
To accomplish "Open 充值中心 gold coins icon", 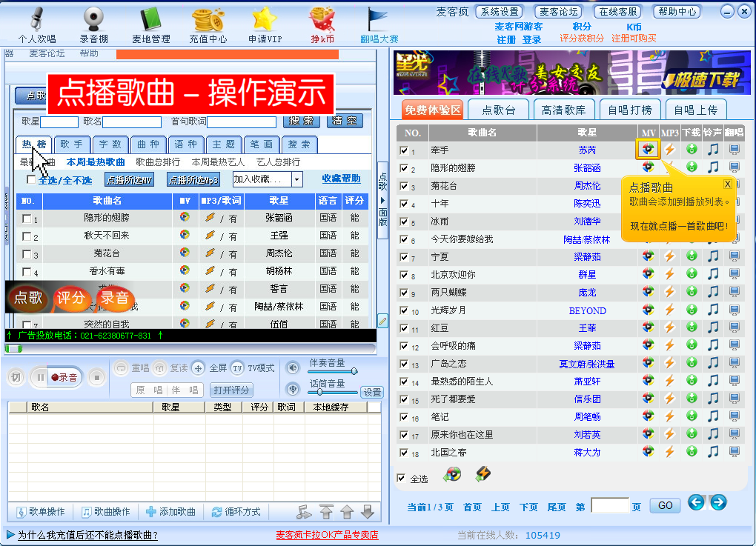I will (x=208, y=20).
